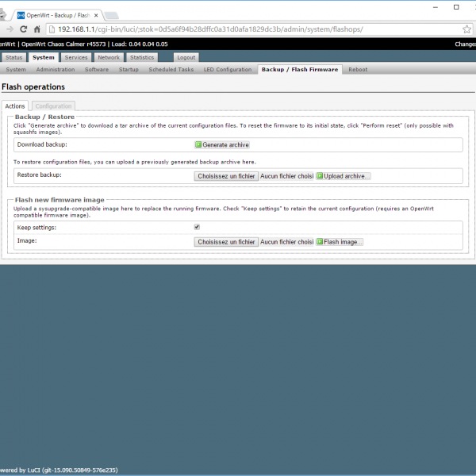Click the Generate archive button
Image resolution: width=476 pixels, height=476 pixels.
pos(222,145)
